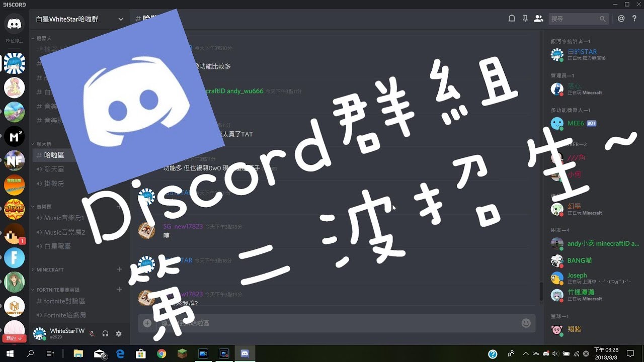644x362 pixels.
Task: Open the Discord home button
Action: [14, 24]
